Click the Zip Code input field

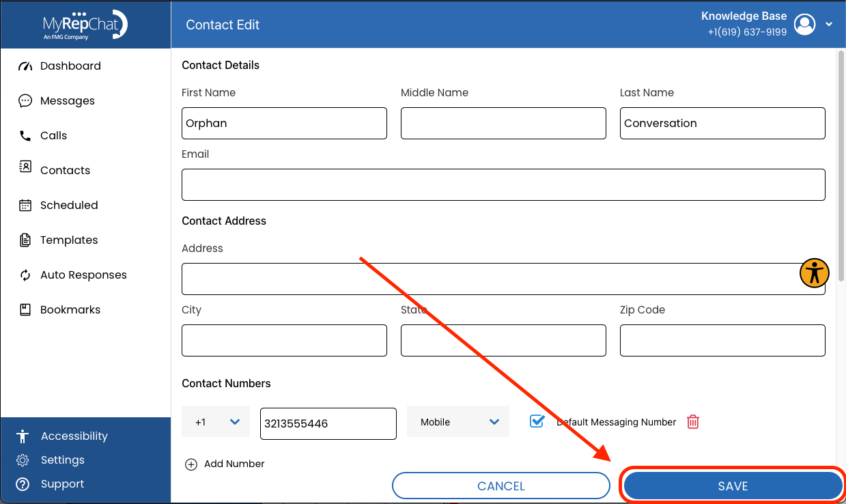tap(722, 341)
